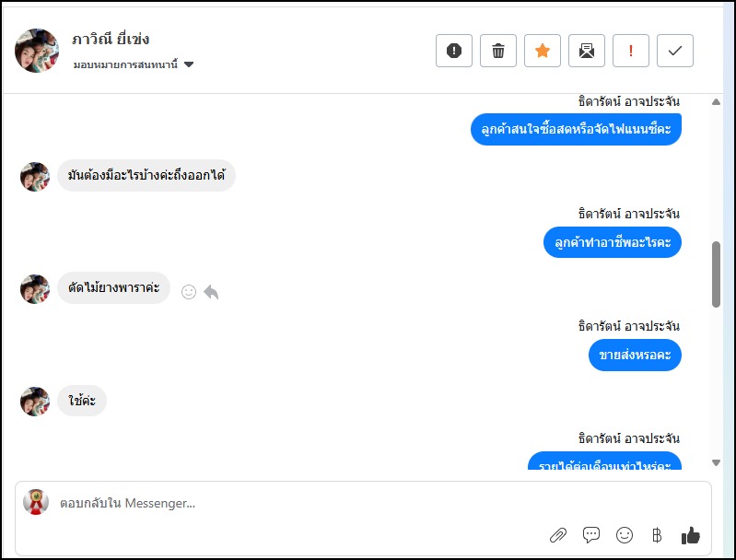736x560 pixels.
Task: Mark conversation done with the checkmark
Action: (x=675, y=52)
